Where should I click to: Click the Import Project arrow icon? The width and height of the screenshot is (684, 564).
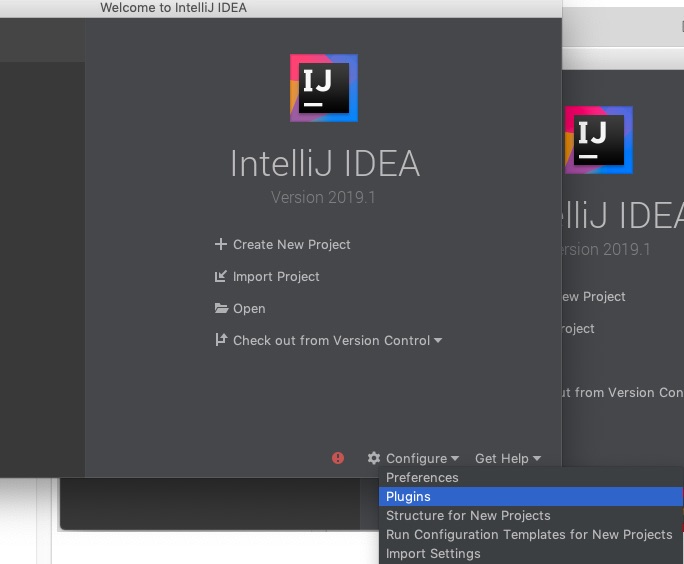(221, 276)
